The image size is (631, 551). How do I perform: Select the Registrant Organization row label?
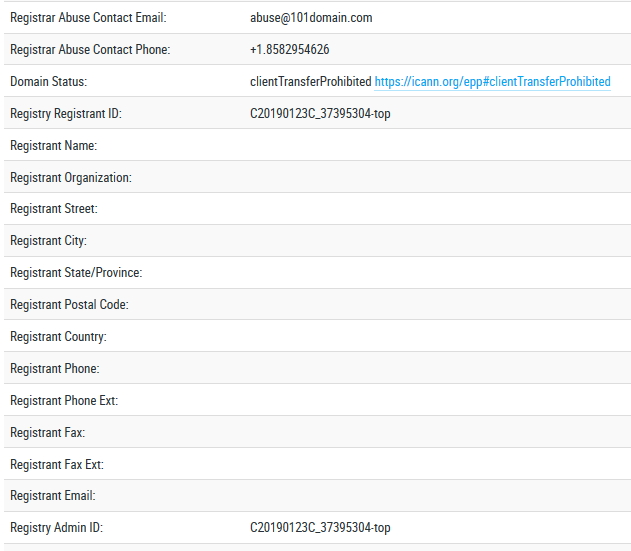coord(70,178)
